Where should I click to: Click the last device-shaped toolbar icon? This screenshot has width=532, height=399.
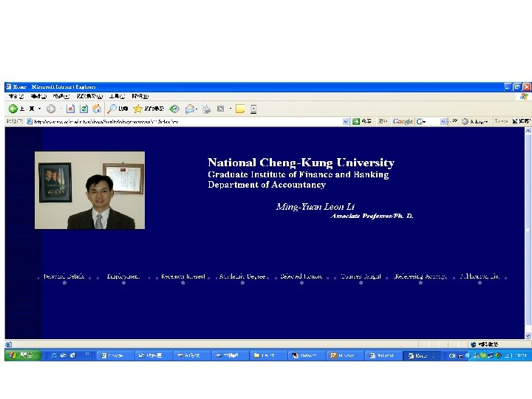coord(253,109)
